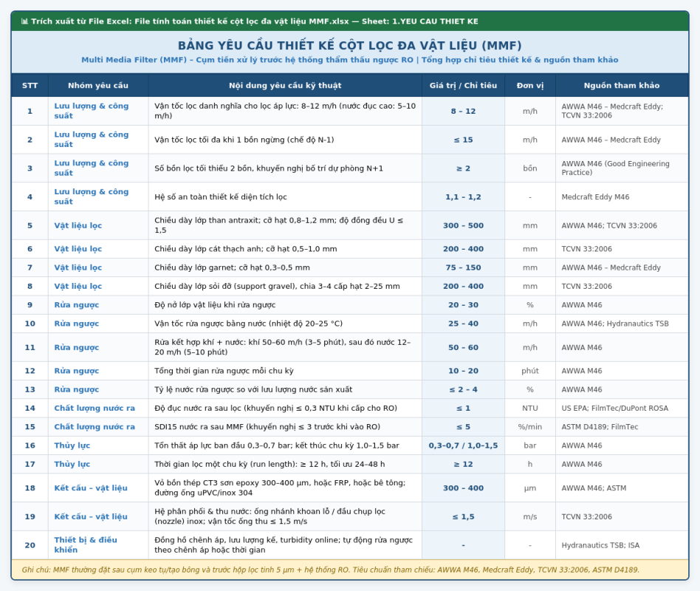Select the unit cell 'bồn'
The height and width of the screenshot is (591, 700).
[x=530, y=168]
